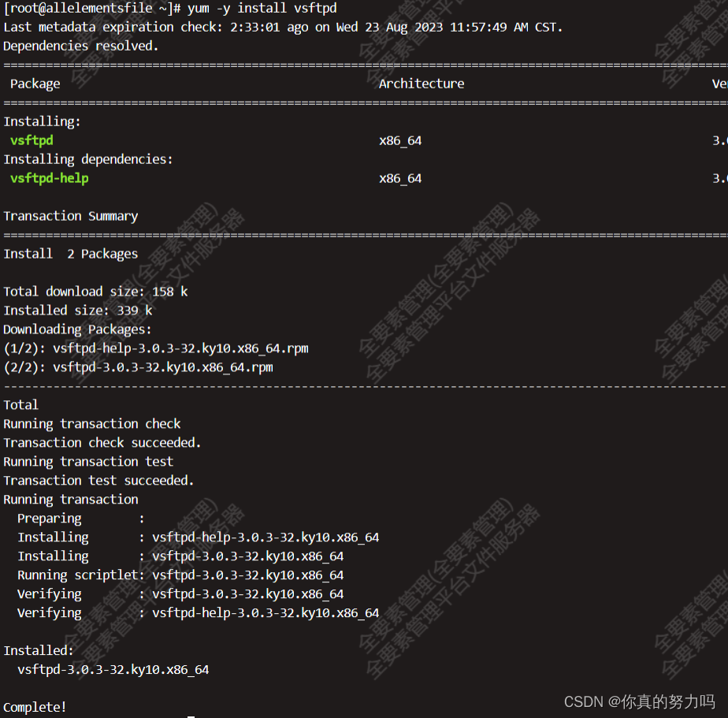Image resolution: width=728 pixels, height=718 pixels.
Task: Click the 'Installed:' label
Action: click(x=39, y=651)
